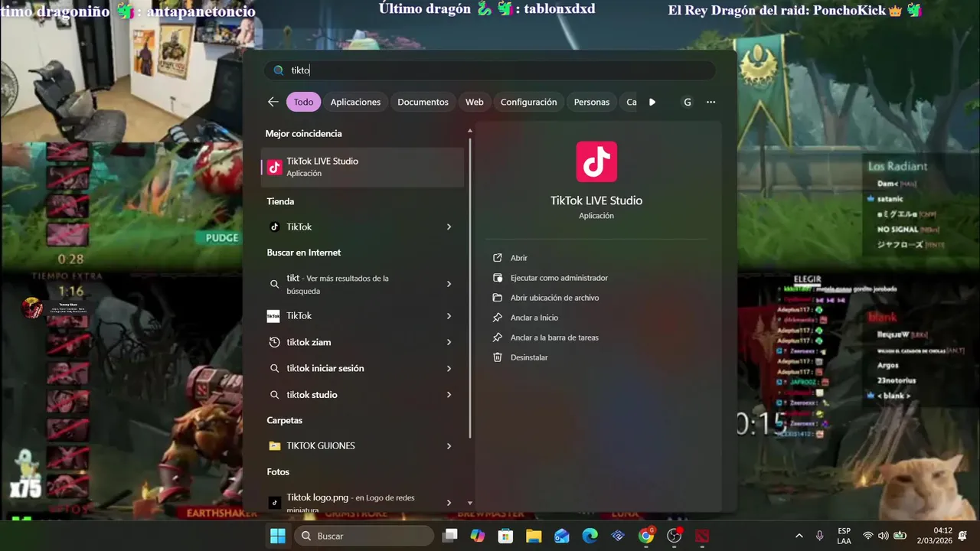This screenshot has height=551, width=980.
Task: Open the microphone tray icon
Action: click(x=819, y=536)
